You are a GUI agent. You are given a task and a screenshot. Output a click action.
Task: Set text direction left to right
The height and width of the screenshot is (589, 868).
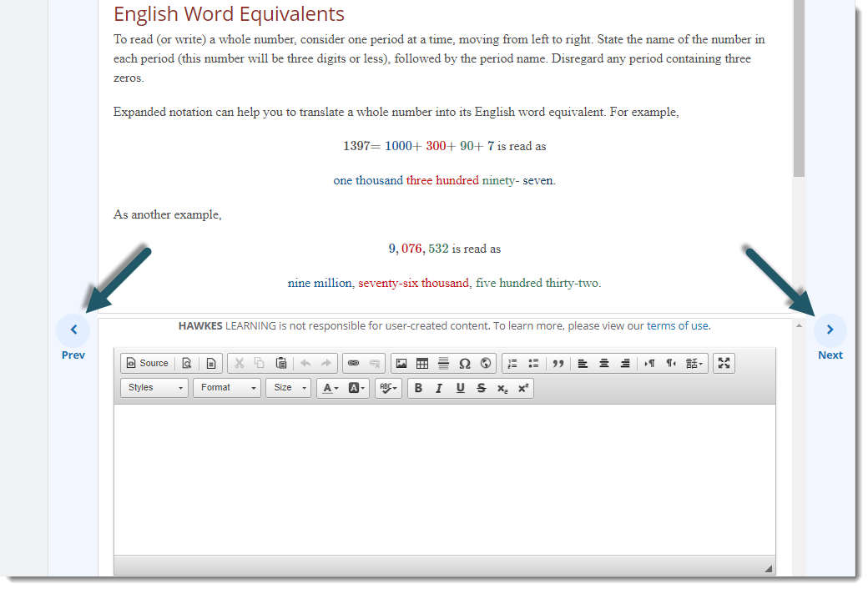pos(650,364)
